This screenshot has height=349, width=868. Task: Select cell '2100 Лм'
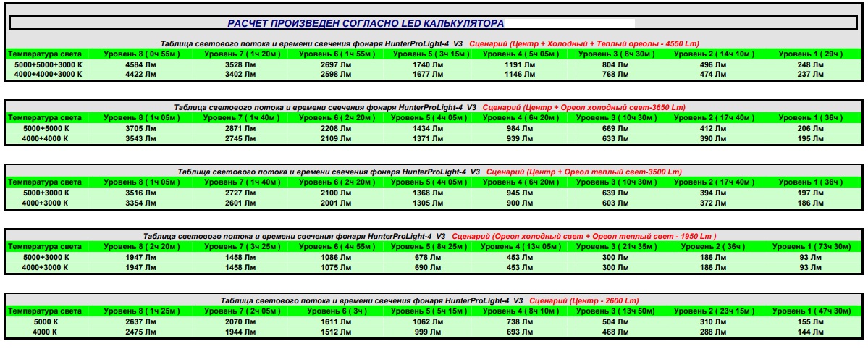[337, 193]
